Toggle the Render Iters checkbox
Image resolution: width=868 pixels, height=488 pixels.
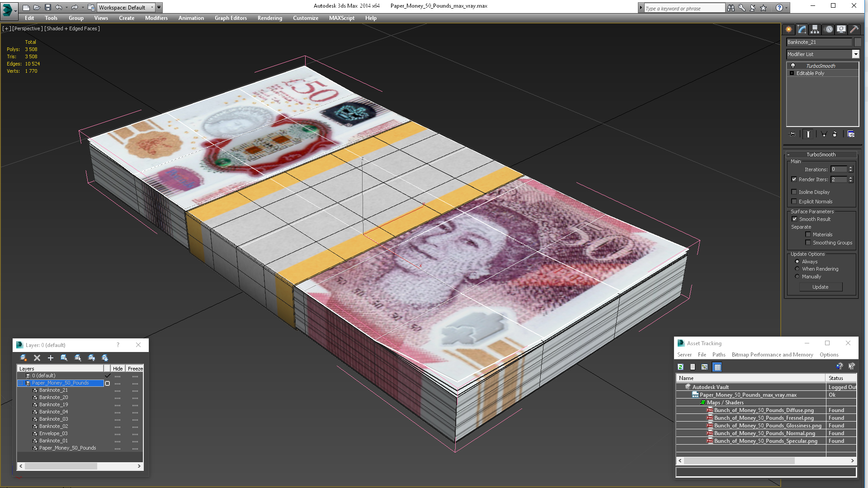click(x=794, y=179)
